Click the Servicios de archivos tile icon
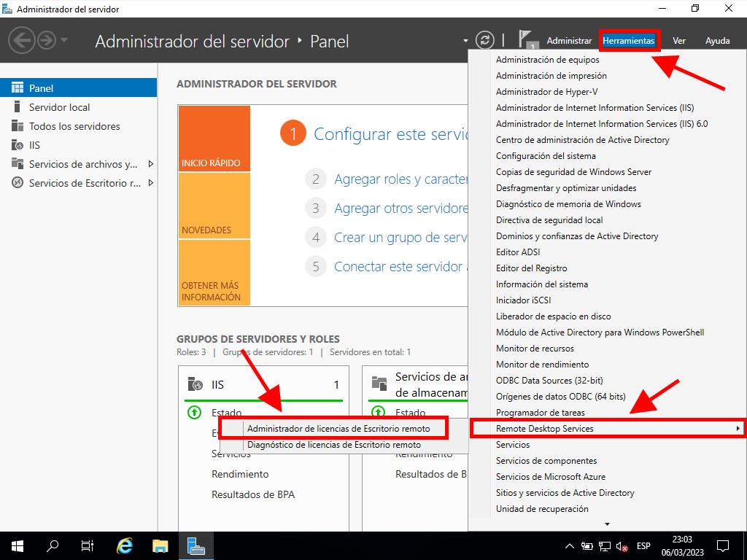The width and height of the screenshot is (747, 560). pyautogui.click(x=379, y=383)
